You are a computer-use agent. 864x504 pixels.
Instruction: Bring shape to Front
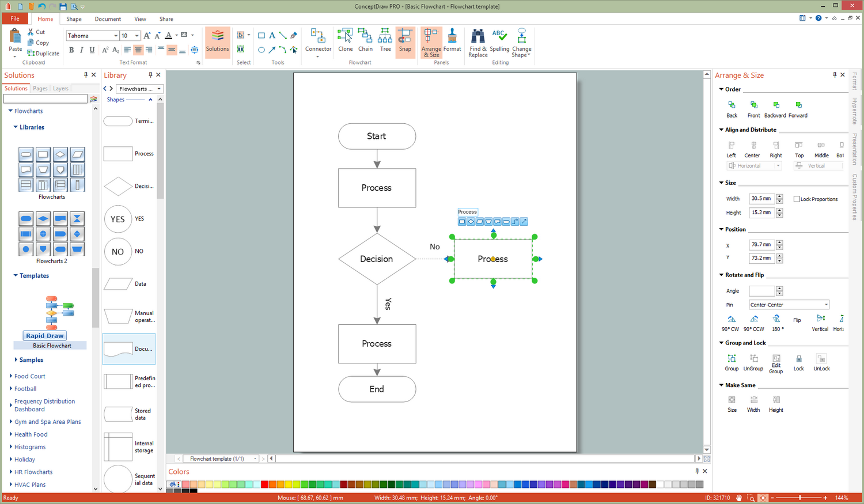(753, 109)
